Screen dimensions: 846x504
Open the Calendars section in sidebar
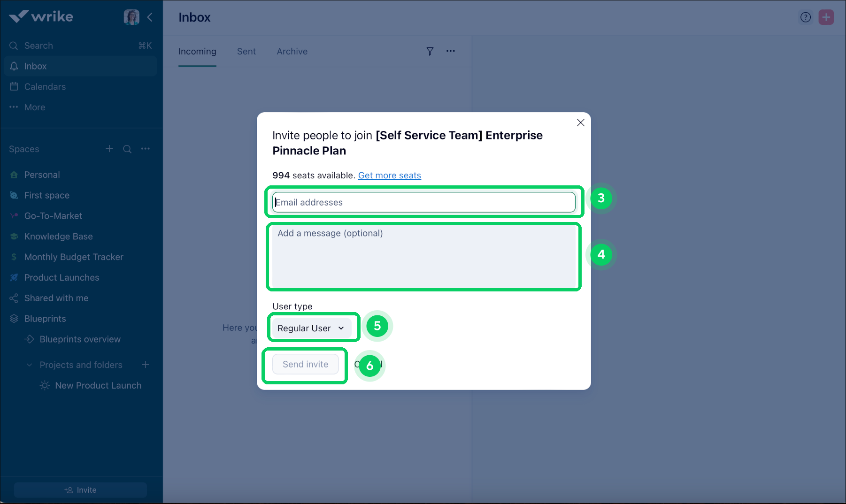(45, 86)
